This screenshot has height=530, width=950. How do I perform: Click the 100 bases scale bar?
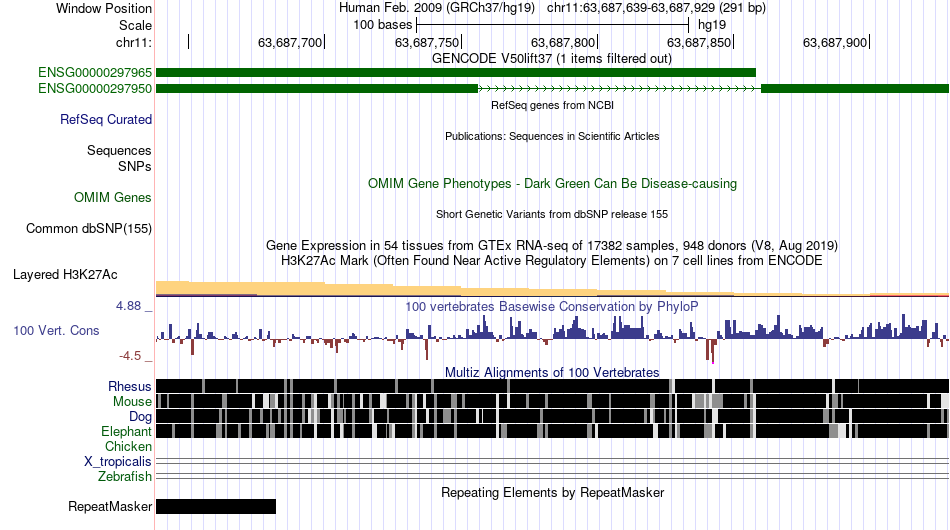[x=553, y=25]
